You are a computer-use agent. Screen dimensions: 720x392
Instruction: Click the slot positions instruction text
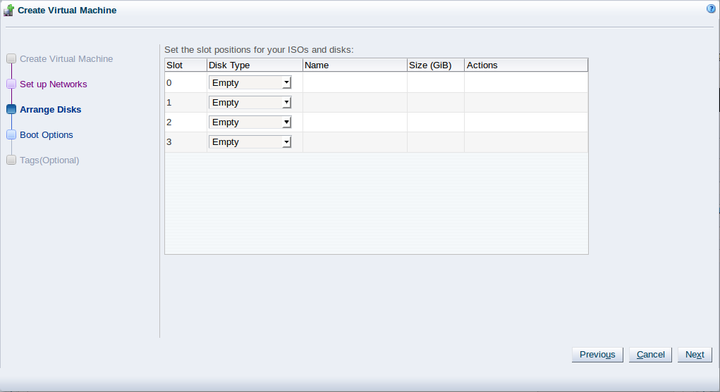pyautogui.click(x=259, y=50)
